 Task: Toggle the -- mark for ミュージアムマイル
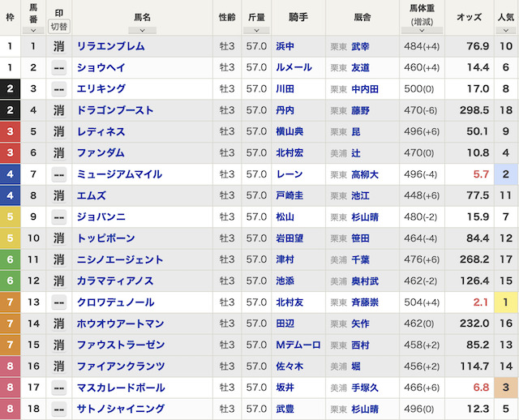(59, 174)
